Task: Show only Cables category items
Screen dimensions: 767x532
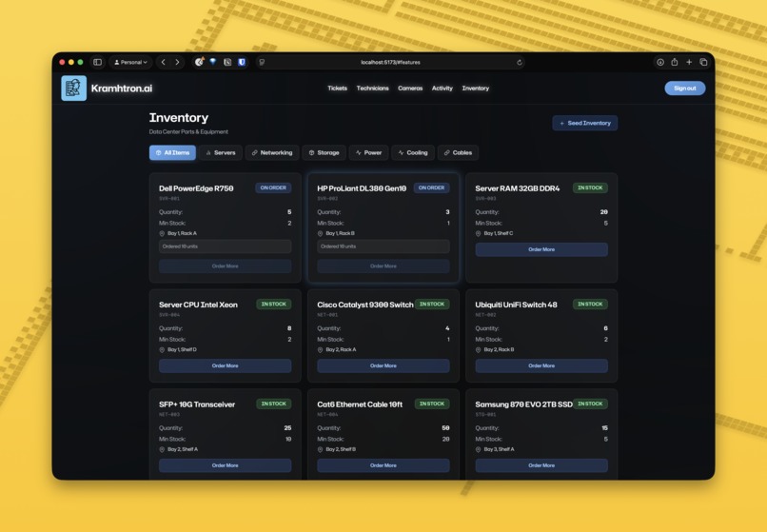Action: [x=458, y=152]
